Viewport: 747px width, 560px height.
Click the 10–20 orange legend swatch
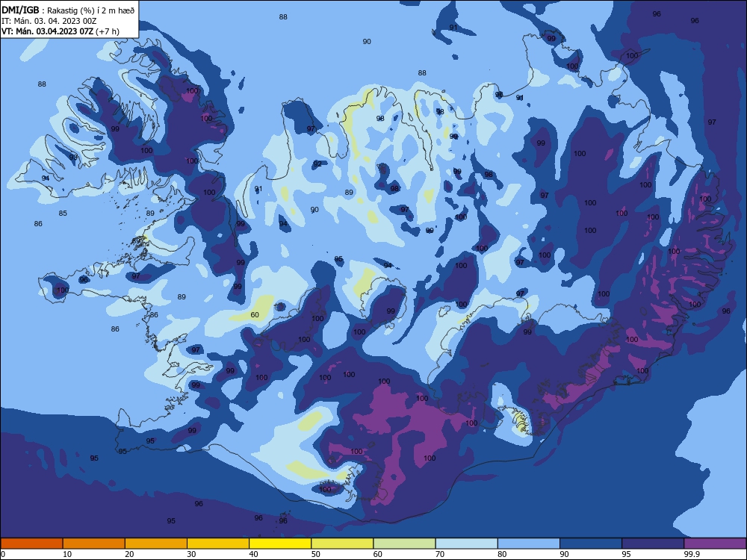click(94, 544)
